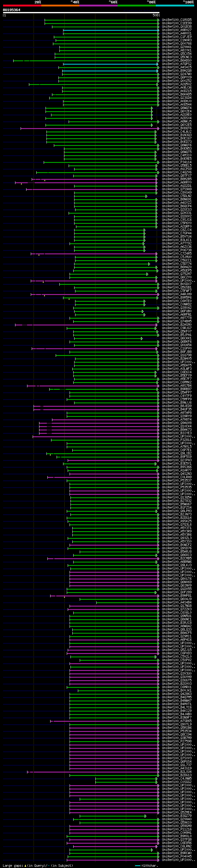Select hit UniRef100_Q00766
This screenshot has width=197, height=868.
click(x=177, y=43)
